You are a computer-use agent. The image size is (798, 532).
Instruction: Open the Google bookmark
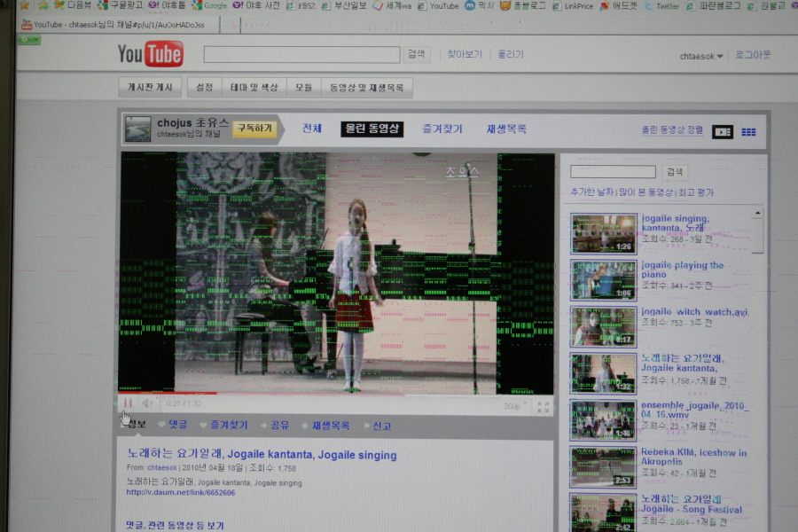[209, 5]
